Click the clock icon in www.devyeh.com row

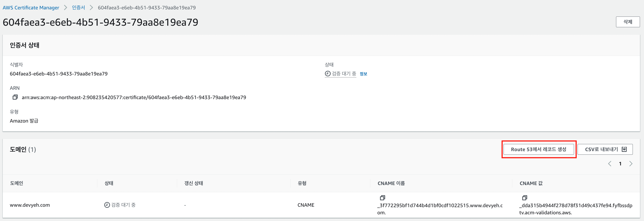(107, 205)
